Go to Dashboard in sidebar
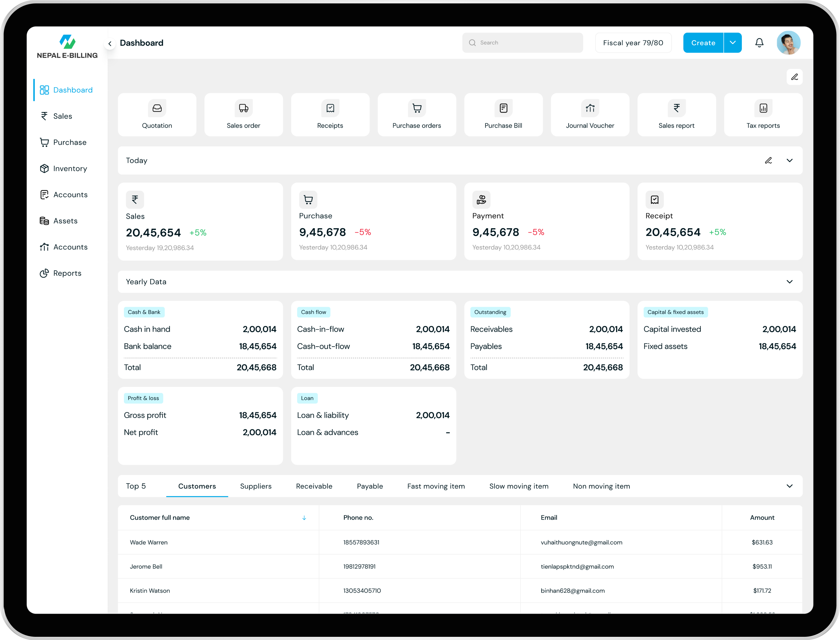The width and height of the screenshot is (840, 640). 66,90
